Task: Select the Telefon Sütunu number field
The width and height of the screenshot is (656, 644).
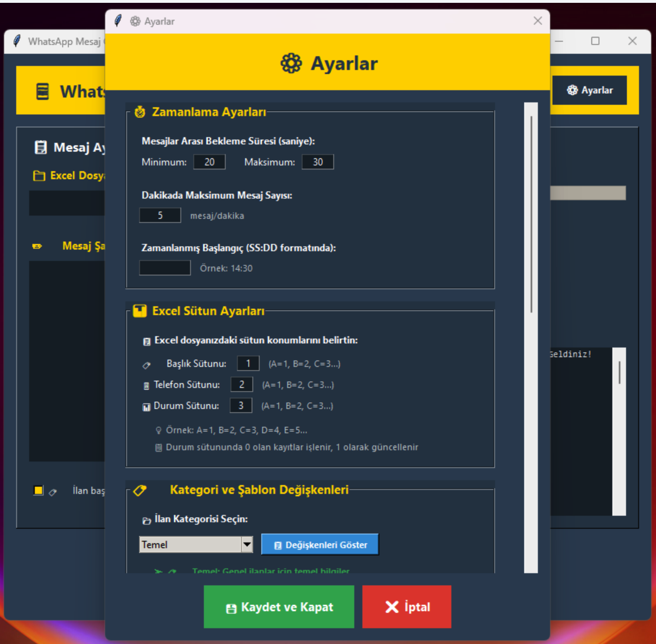Action: (241, 385)
